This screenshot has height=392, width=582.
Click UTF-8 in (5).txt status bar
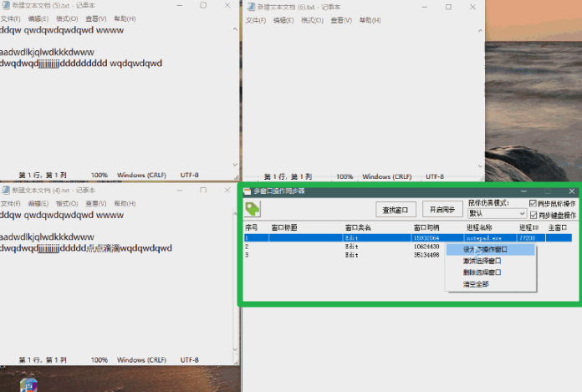click(x=189, y=175)
